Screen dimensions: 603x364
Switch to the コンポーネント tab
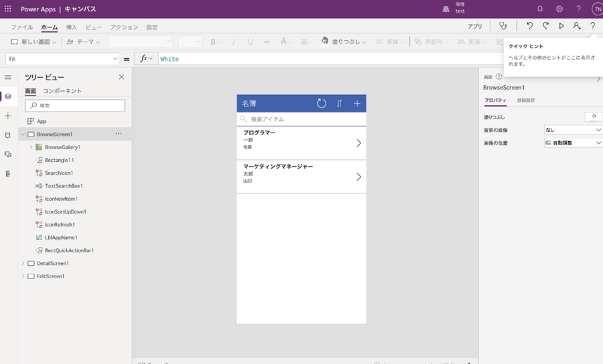pos(62,91)
